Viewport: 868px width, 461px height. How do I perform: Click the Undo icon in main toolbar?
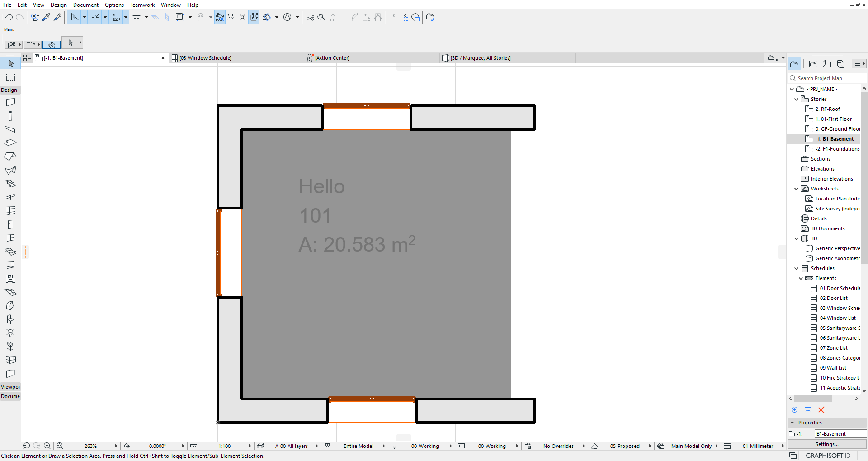tap(8, 17)
